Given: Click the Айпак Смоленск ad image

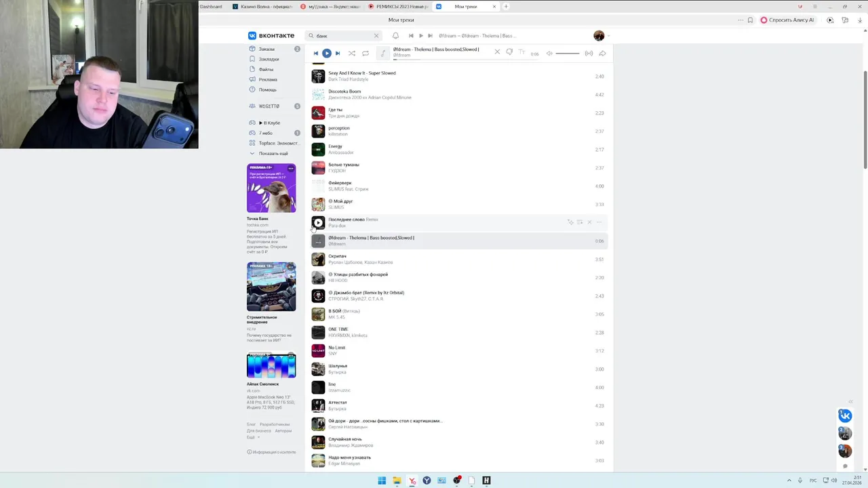Looking at the screenshot, I should point(271,366).
